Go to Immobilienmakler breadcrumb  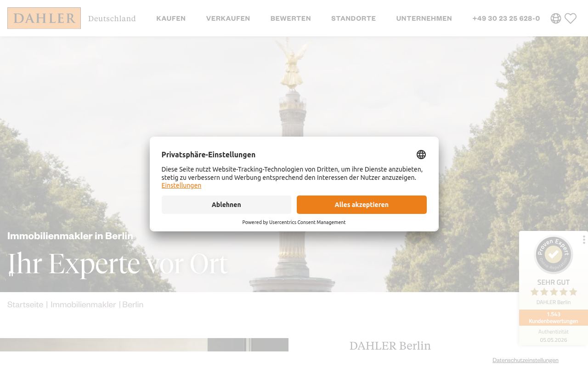point(83,305)
